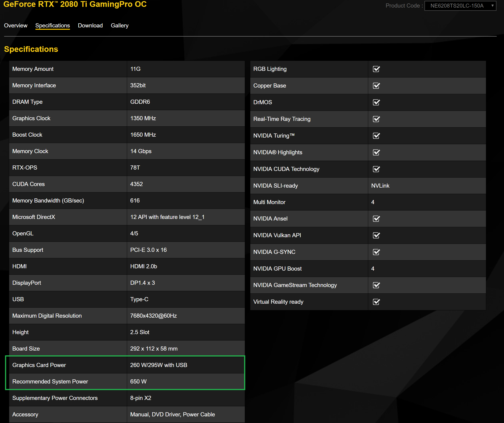Screen dimensions: 504x423
Task: Click the Graphics Card Power row value
Action: [x=159, y=365]
